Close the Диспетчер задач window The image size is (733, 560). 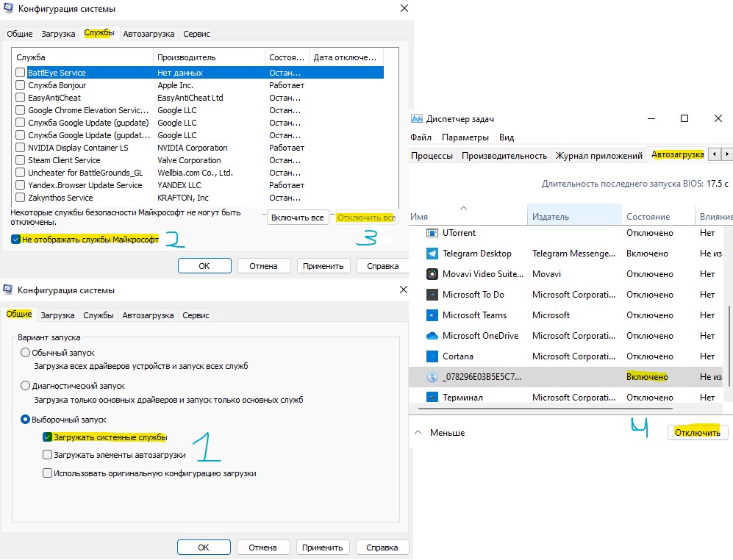click(x=718, y=119)
